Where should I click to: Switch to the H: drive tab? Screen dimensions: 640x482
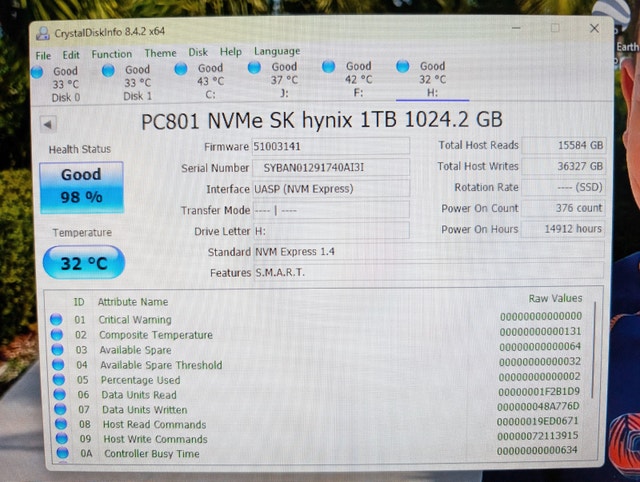click(432, 80)
